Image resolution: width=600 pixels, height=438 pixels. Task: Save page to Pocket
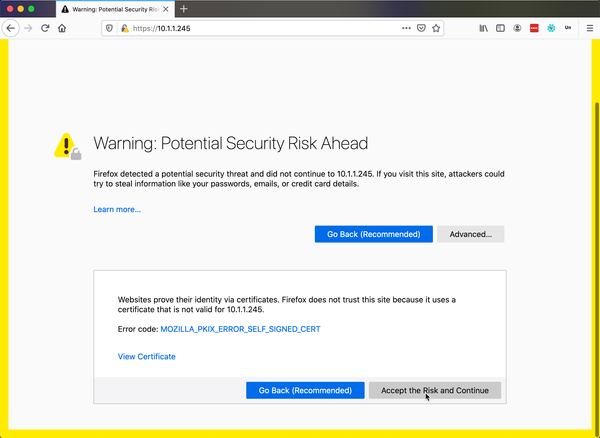[x=421, y=28]
